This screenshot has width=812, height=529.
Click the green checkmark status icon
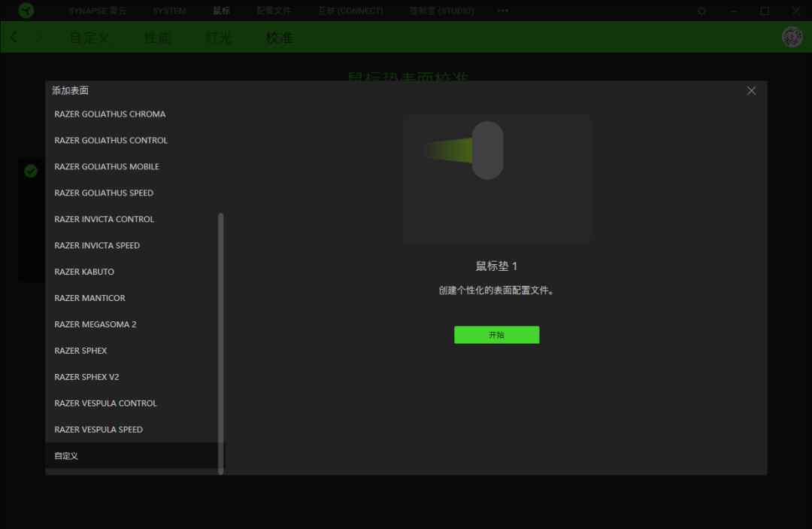tap(31, 171)
